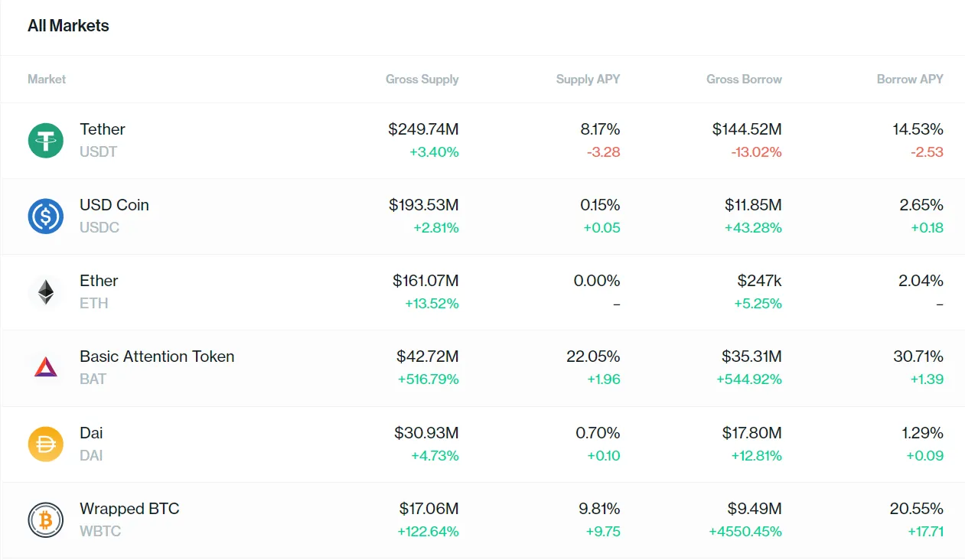This screenshot has height=560, width=965.
Task: Open the Tether market name
Action: (103, 129)
